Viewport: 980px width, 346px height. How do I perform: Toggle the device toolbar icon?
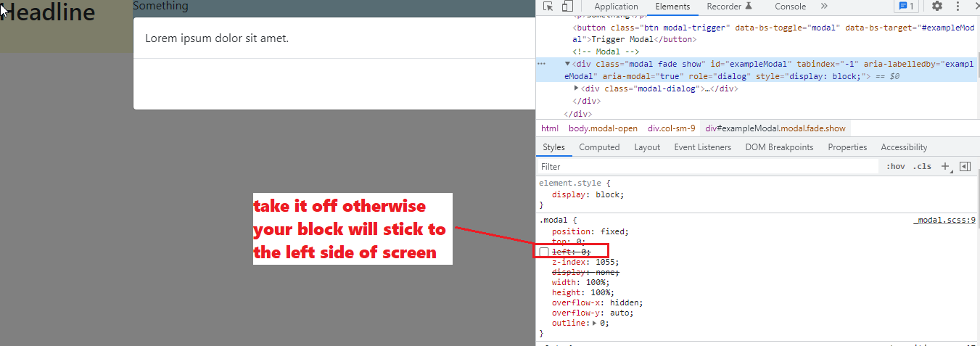567,7
